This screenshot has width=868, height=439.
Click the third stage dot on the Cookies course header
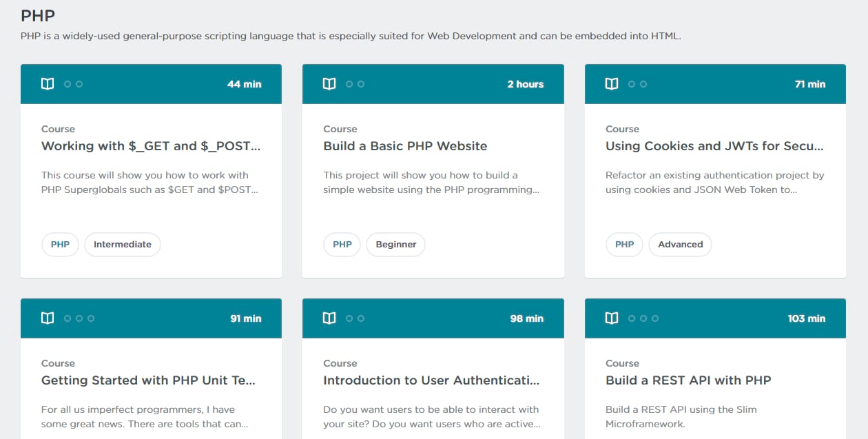pyautogui.click(x=642, y=84)
